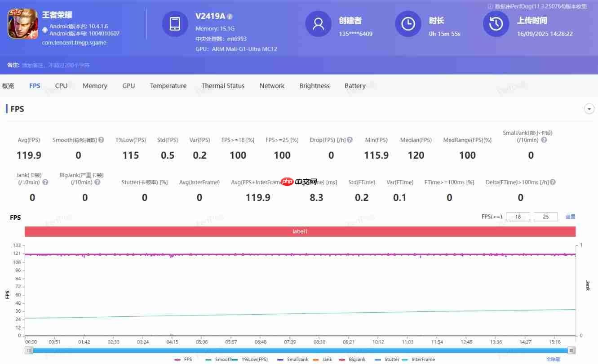Screen dimensions: 598x364
Task: Collapse the FPS section with the chevron
Action: [x=589, y=109]
